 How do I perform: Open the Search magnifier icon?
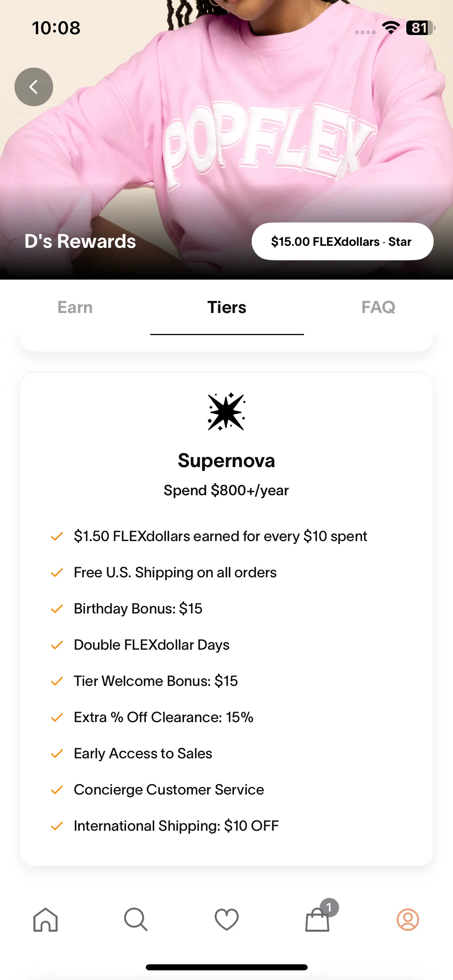click(x=136, y=920)
